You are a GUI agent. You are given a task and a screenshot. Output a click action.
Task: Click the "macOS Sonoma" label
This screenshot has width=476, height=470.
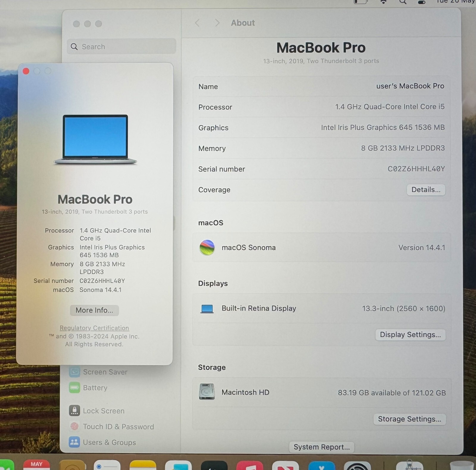click(249, 247)
